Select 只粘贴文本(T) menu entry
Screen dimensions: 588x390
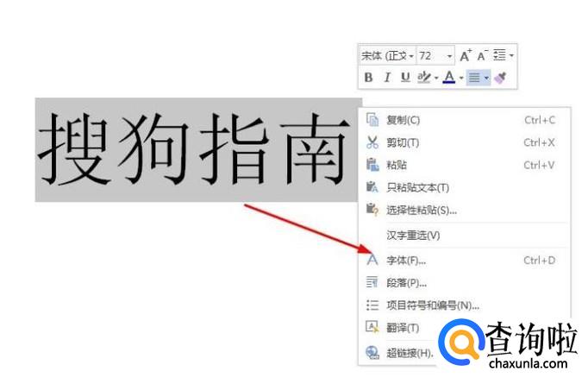tap(464, 188)
